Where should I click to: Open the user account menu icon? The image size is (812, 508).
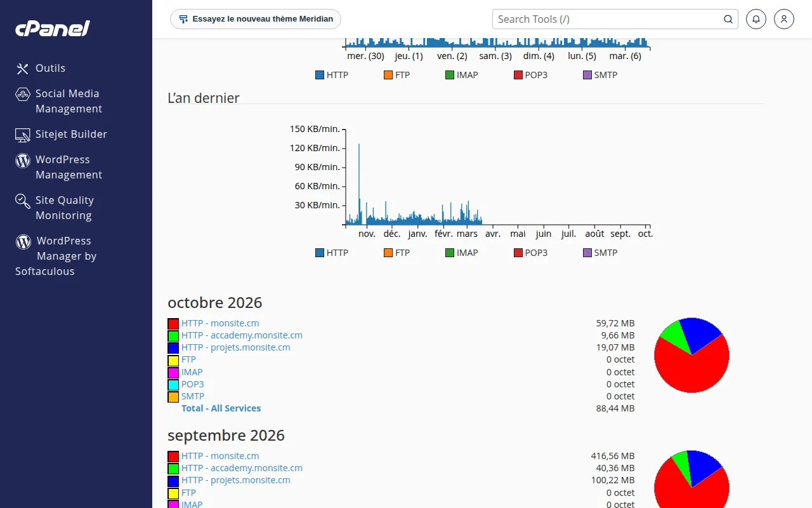[x=784, y=19]
